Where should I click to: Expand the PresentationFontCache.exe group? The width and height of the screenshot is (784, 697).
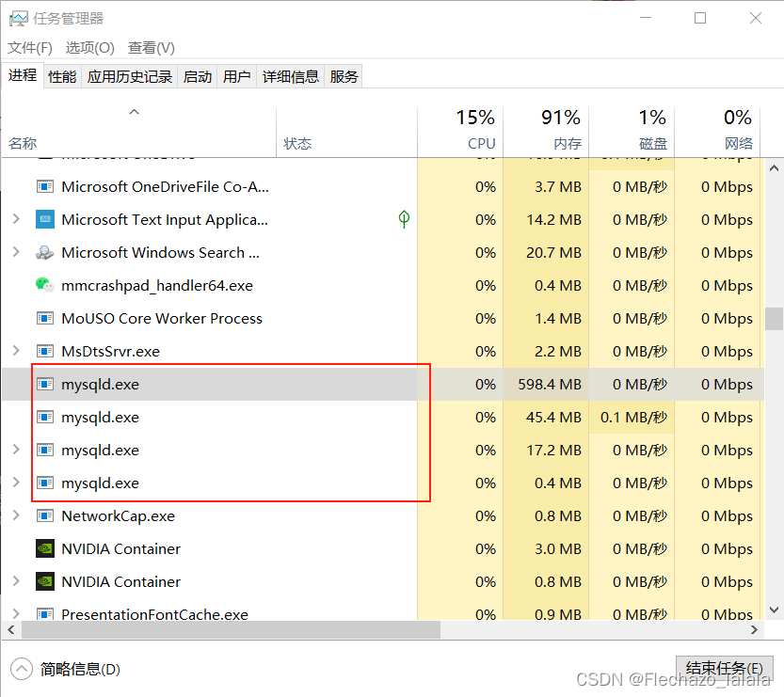16,613
